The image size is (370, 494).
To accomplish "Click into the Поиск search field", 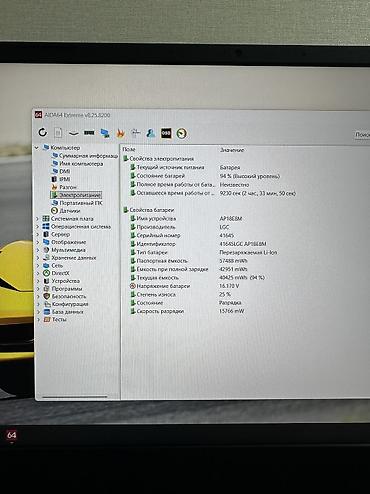I will pyautogui.click(x=362, y=135).
